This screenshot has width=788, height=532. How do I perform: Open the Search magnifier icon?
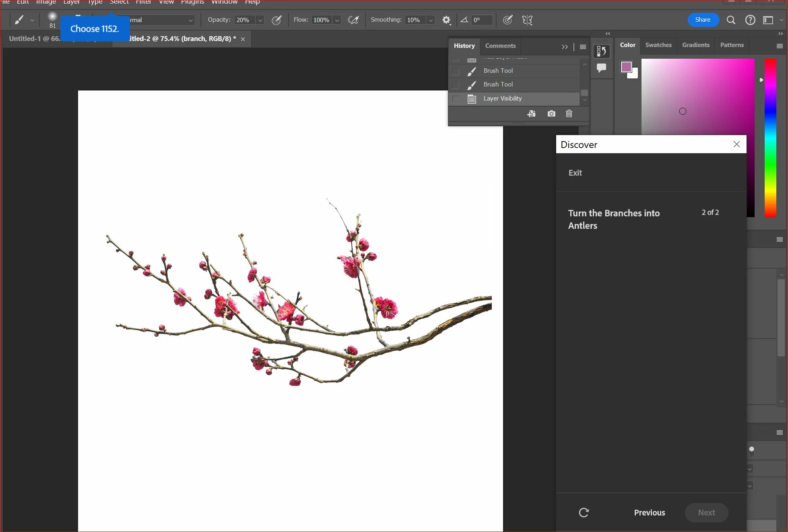[731, 20]
